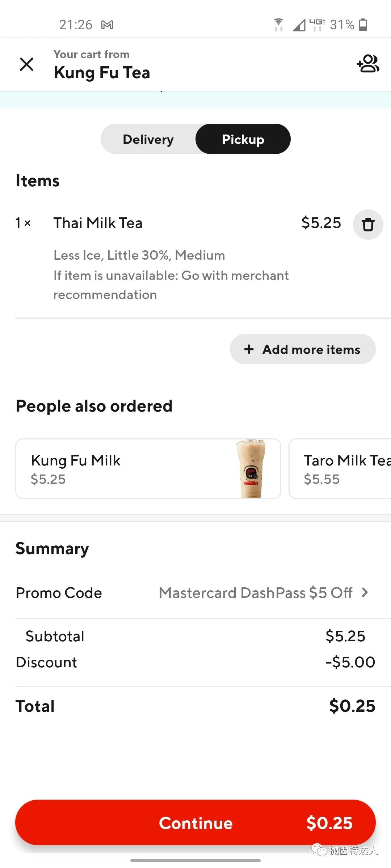Expand Mastercard DashPass promo details via chevron

coord(365,593)
